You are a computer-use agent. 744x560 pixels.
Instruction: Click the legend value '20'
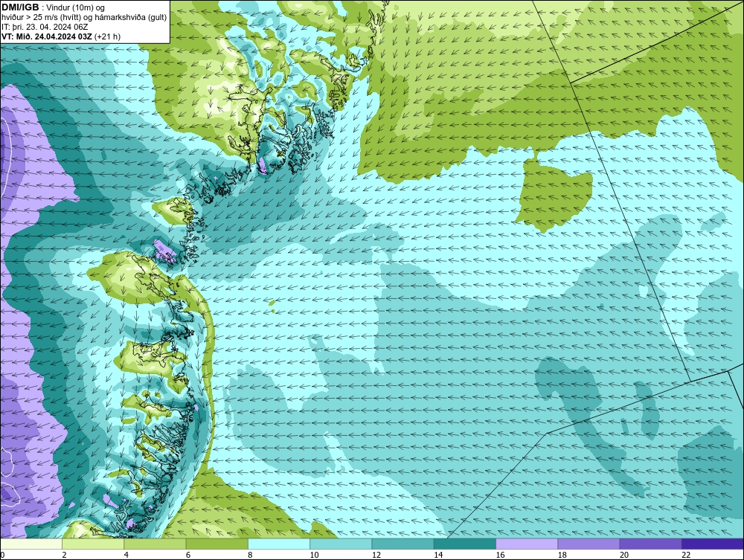(624, 555)
